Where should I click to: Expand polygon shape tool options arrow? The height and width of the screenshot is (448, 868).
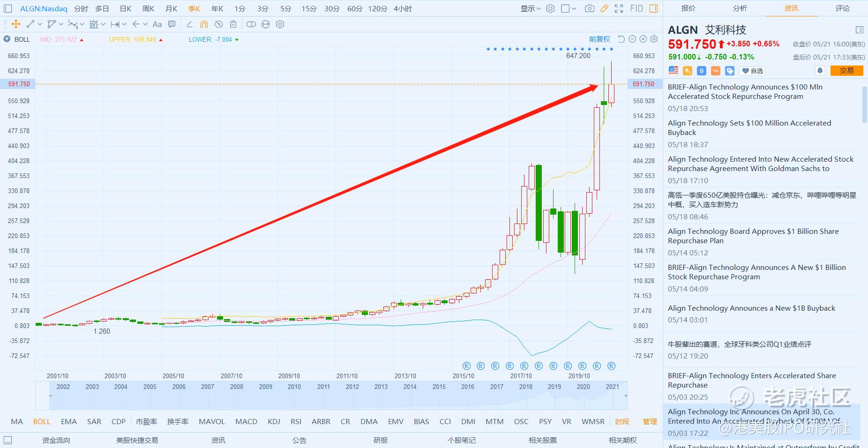61,24
